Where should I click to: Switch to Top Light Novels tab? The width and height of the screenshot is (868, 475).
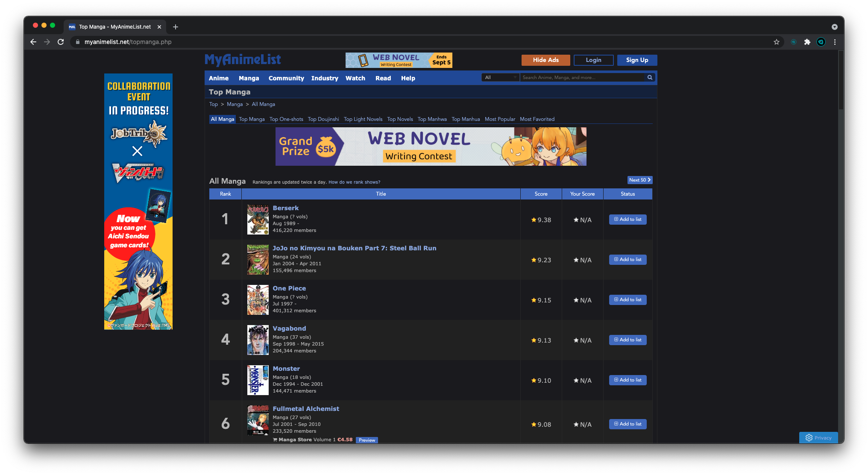[x=363, y=119]
